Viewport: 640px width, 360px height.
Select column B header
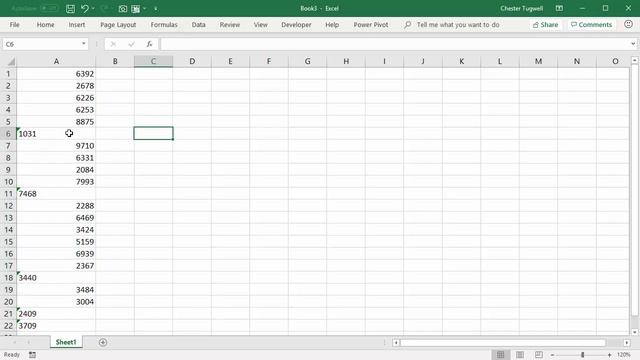[115, 61]
